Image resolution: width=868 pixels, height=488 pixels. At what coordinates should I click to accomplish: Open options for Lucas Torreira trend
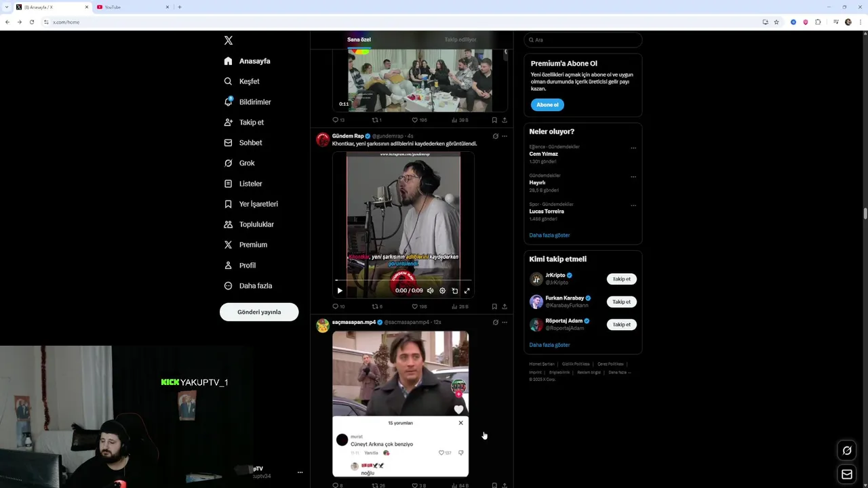pyautogui.click(x=633, y=205)
